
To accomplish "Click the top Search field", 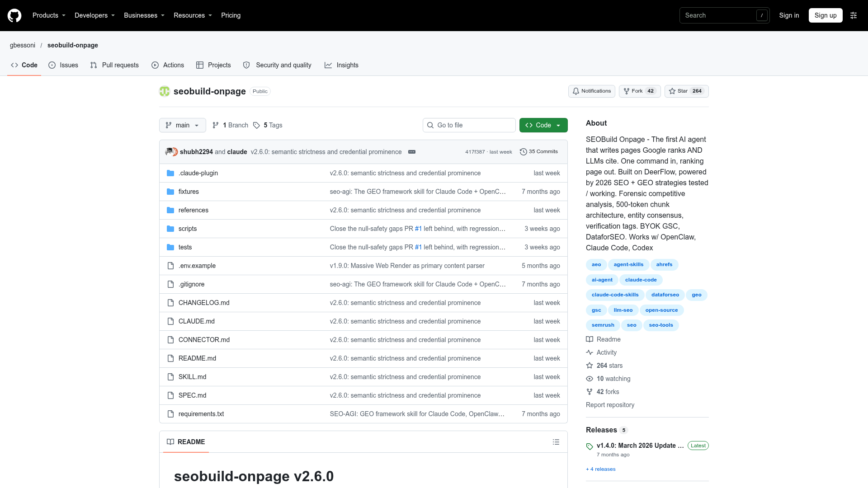I will [724, 15].
